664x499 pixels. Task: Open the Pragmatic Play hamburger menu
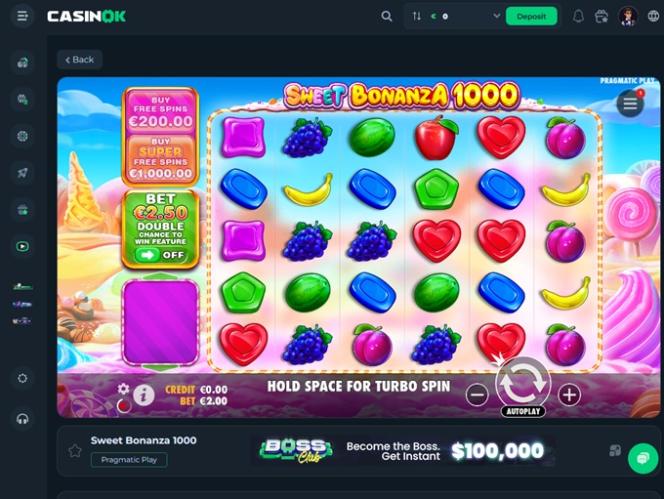pyautogui.click(x=630, y=103)
